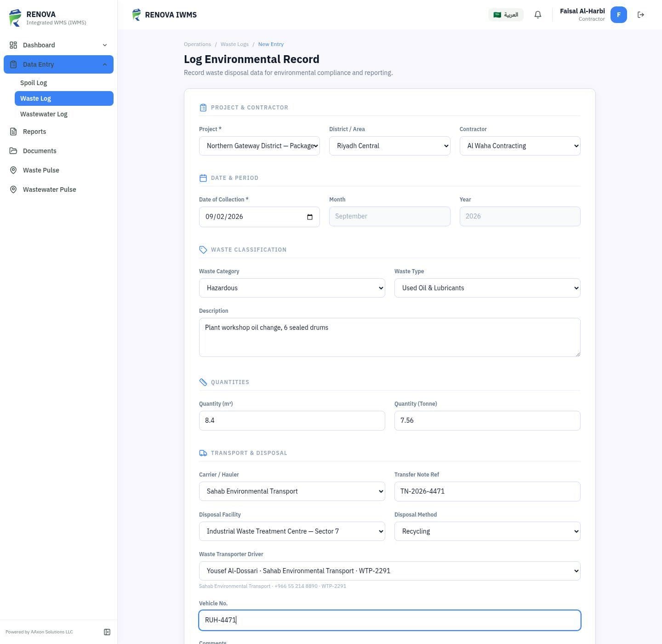This screenshot has height=644, width=662.
Task: Open Wastewater Log in sidebar
Action: tap(64, 114)
